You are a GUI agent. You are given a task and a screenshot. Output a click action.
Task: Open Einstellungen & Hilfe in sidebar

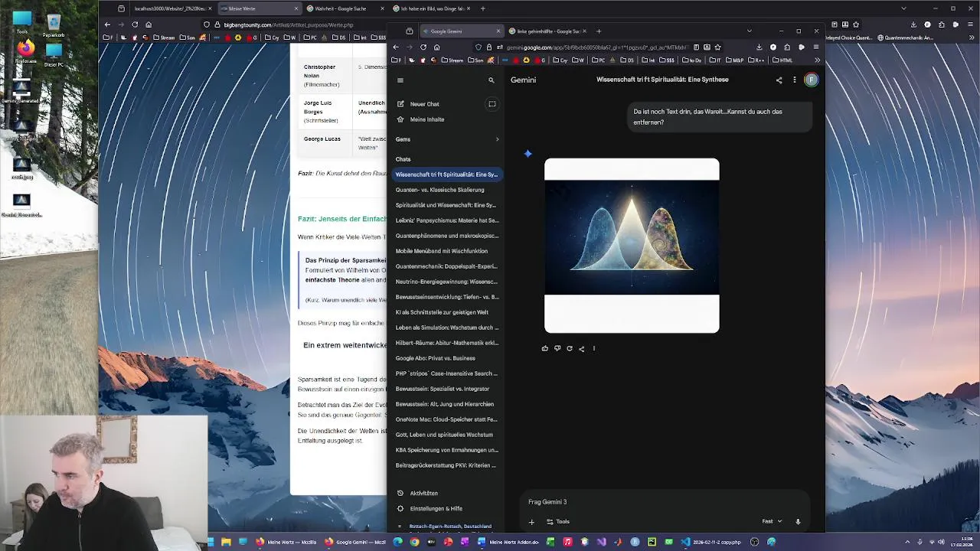pos(430,508)
